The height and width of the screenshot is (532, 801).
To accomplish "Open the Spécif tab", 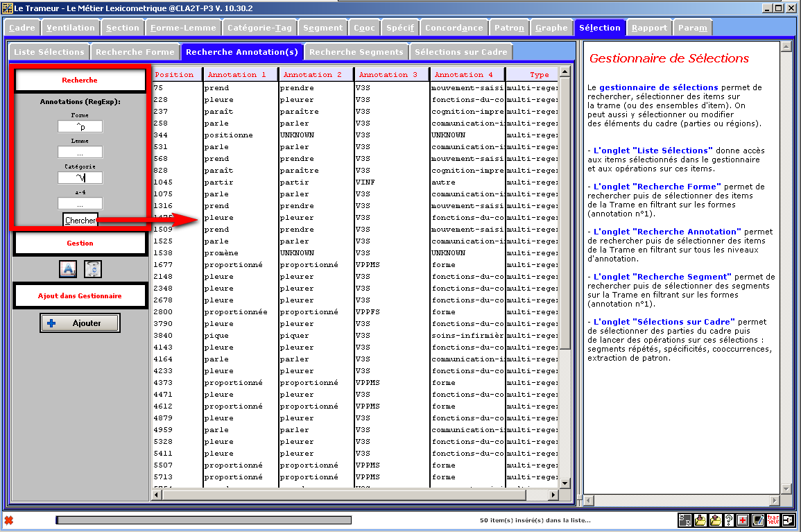I will point(400,28).
